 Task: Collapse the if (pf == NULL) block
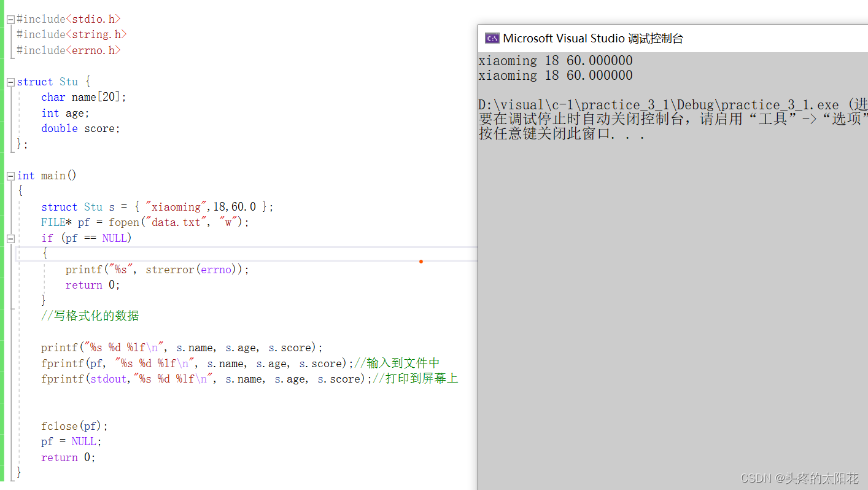coord(10,238)
